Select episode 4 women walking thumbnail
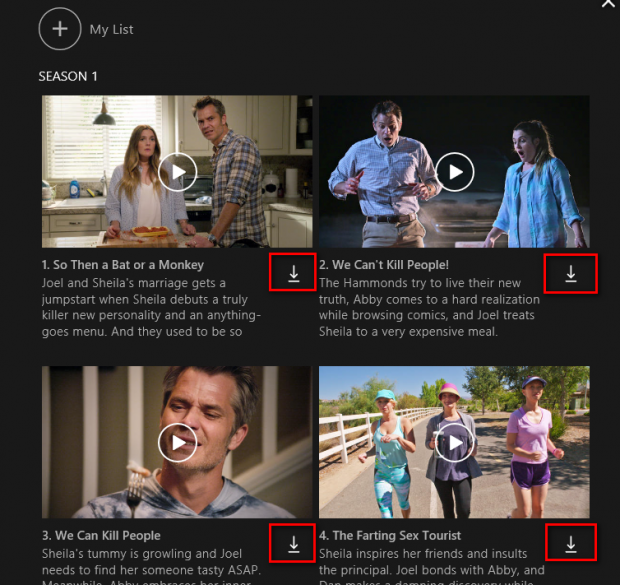This screenshot has height=585, width=620. [454, 442]
